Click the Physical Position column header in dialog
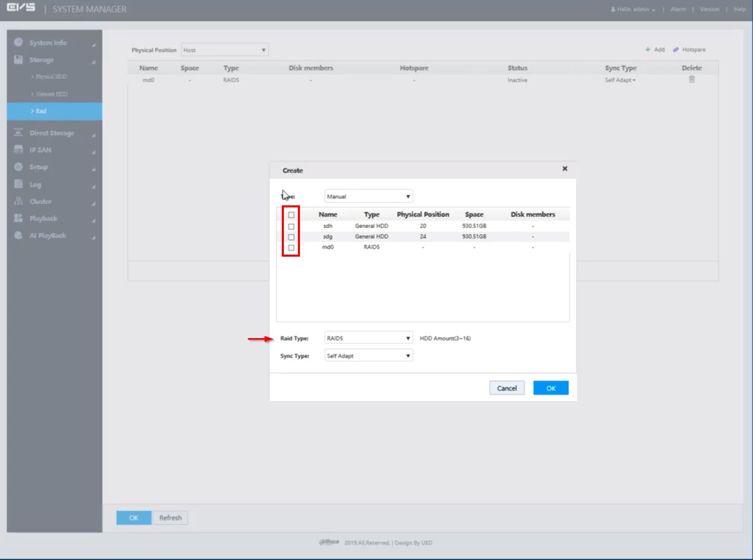The image size is (753, 560). click(423, 214)
